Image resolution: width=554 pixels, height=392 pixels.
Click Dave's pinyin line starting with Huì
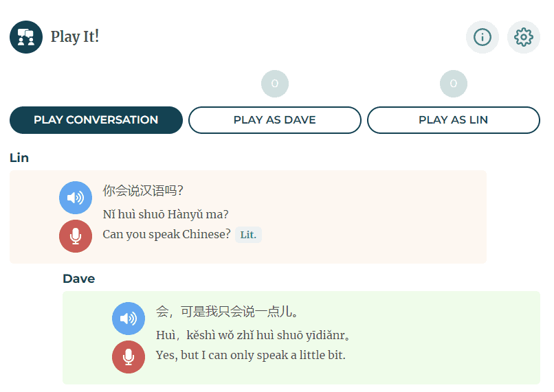(254, 336)
